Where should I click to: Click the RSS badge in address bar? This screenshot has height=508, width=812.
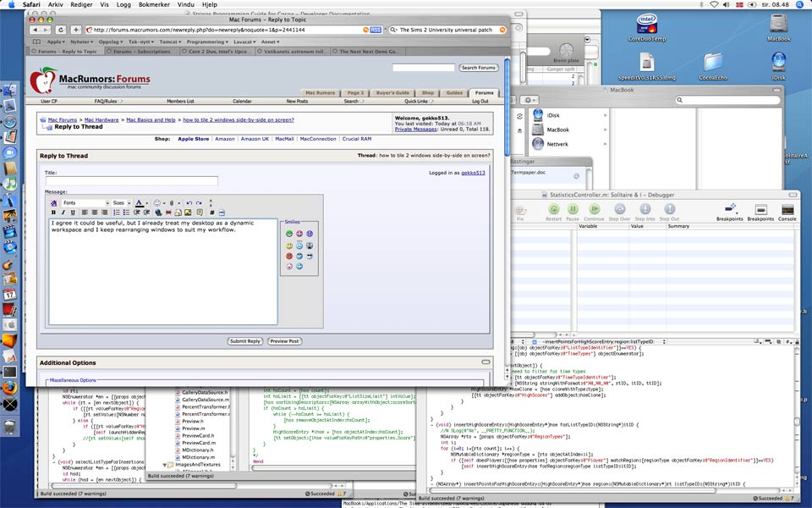coord(376,30)
